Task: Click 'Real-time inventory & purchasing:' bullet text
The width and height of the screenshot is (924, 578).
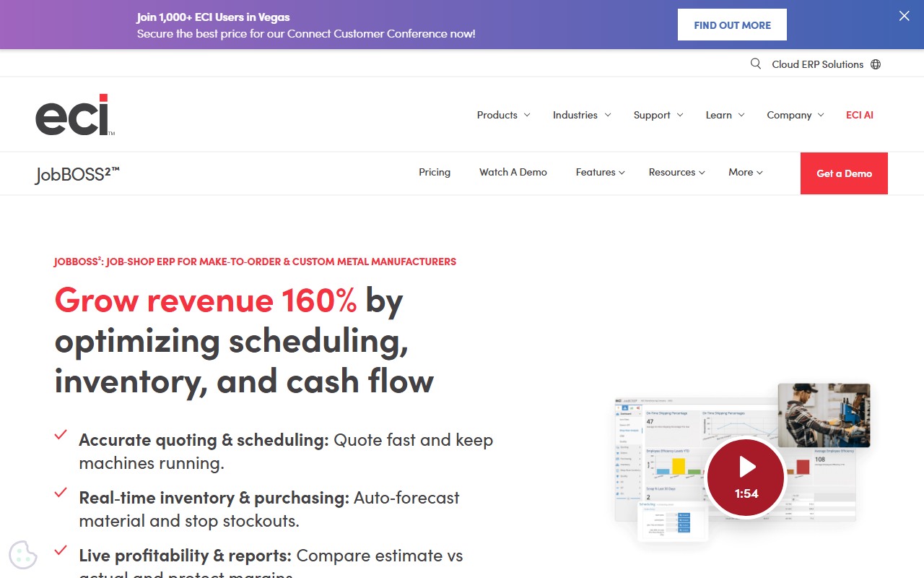Action: [214, 498]
